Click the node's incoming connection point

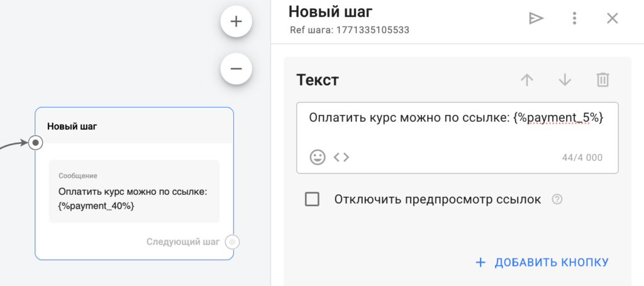pyautogui.click(x=36, y=143)
